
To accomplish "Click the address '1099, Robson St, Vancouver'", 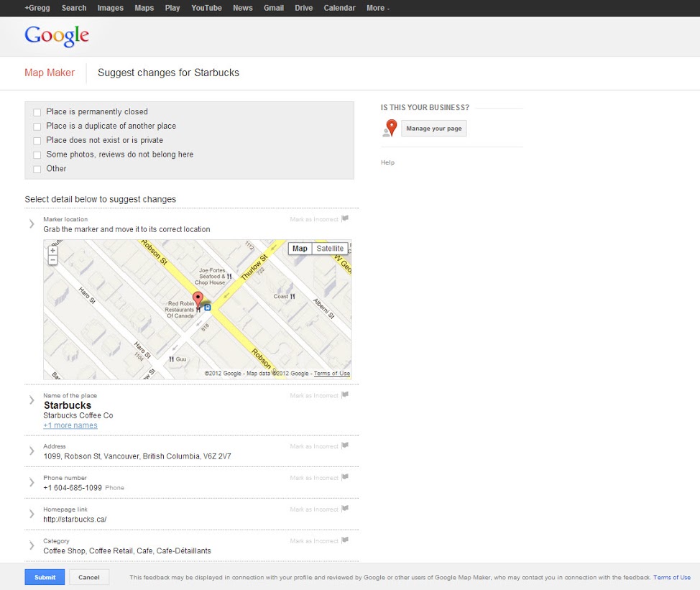I will (137, 456).
